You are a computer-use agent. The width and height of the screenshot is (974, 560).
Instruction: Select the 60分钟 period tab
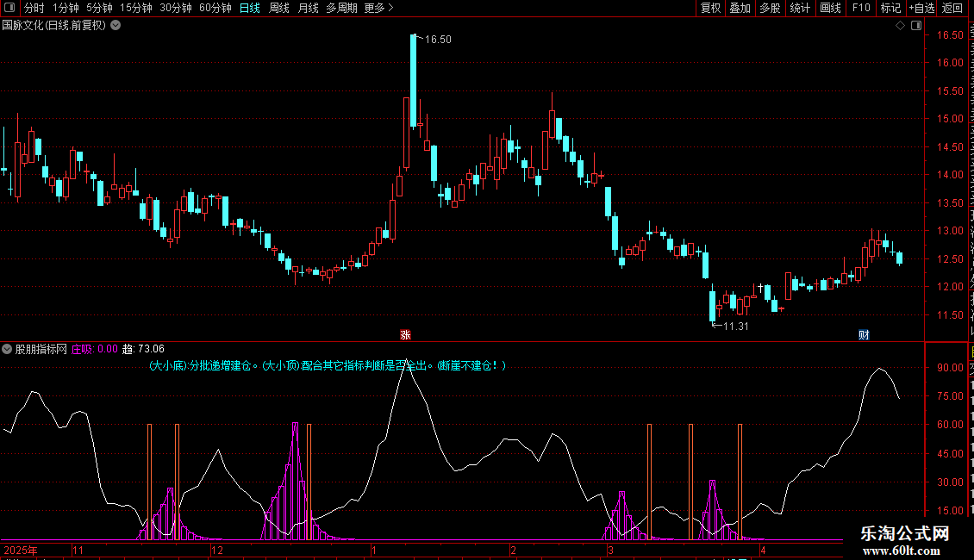pos(215,8)
